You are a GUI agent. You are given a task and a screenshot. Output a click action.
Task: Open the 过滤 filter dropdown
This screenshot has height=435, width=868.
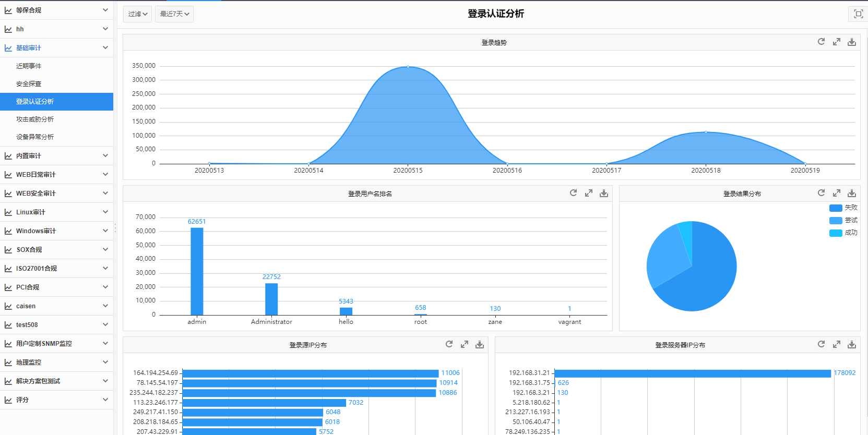coord(138,14)
